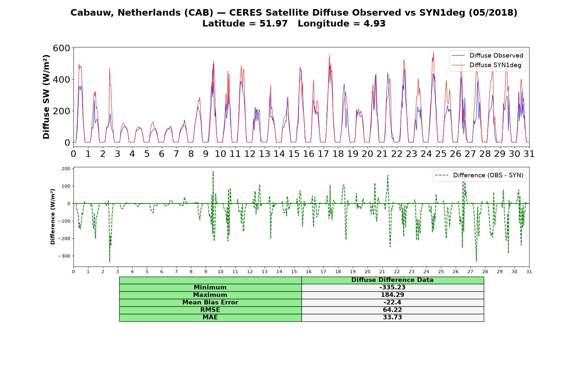Click the Maximum value 184.29 cell
This screenshot has height=392, width=588.
392,295
